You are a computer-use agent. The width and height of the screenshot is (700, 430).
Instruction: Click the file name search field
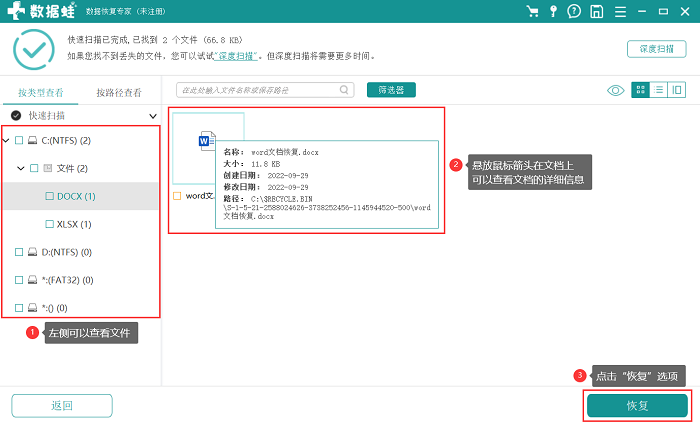tap(265, 90)
